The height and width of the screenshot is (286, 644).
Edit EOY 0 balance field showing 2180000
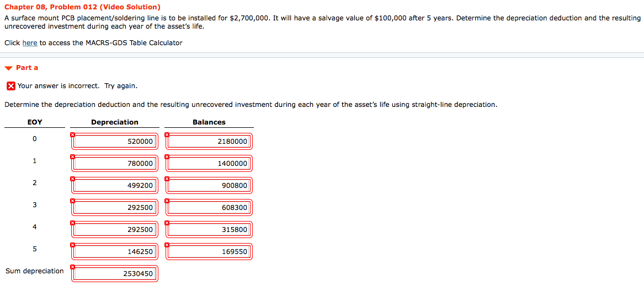click(x=209, y=142)
